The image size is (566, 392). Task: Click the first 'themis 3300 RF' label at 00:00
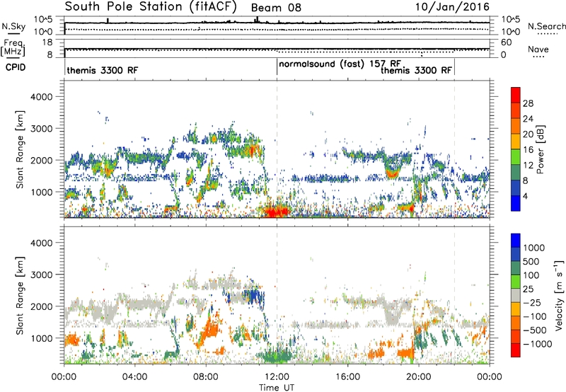point(103,70)
